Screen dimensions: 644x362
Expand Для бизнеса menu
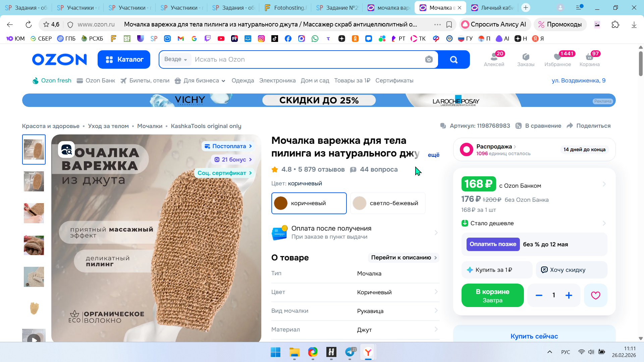200,80
